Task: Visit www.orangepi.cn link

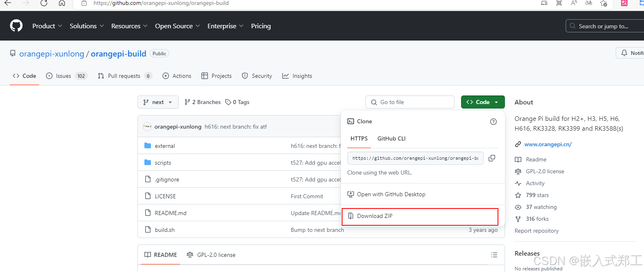Action: click(x=548, y=144)
